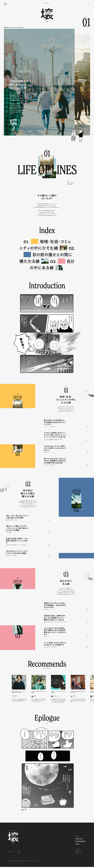
Task: Open index item 自分の中にある線
Action: coord(52,264)
